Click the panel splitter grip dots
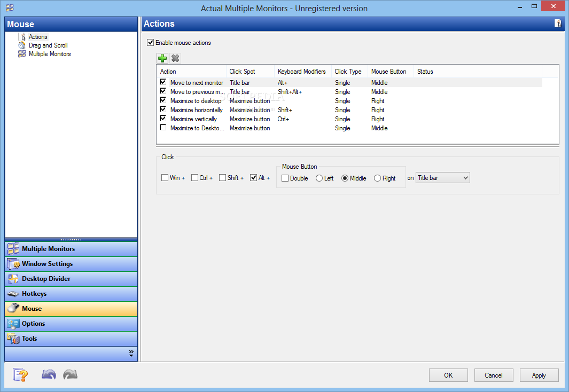The width and height of the screenshot is (569, 392). pyautogui.click(x=71, y=240)
